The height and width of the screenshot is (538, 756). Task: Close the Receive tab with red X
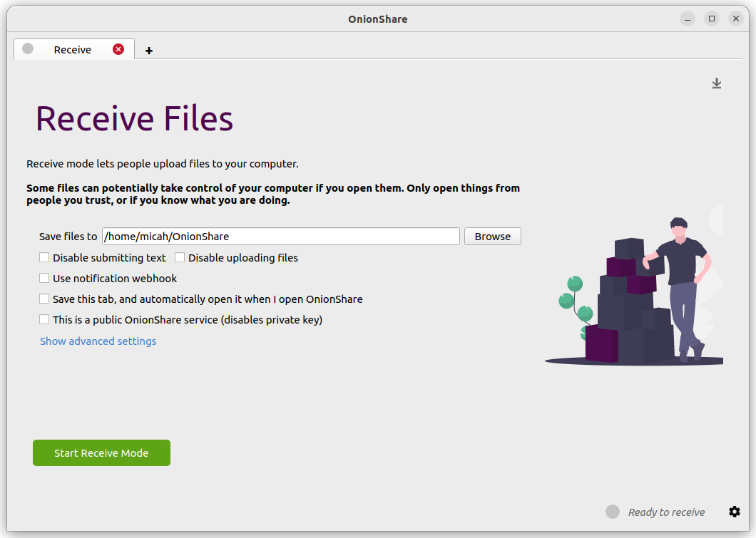pos(118,49)
